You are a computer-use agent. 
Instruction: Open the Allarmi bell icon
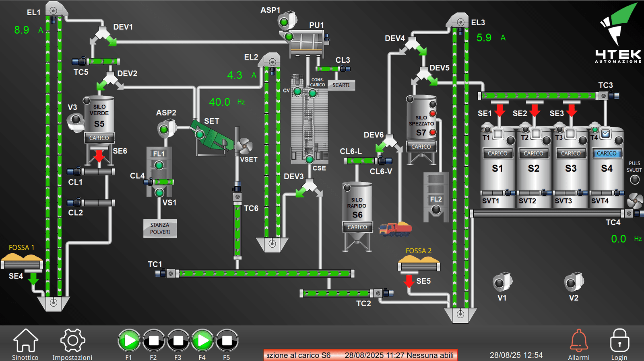point(578,341)
